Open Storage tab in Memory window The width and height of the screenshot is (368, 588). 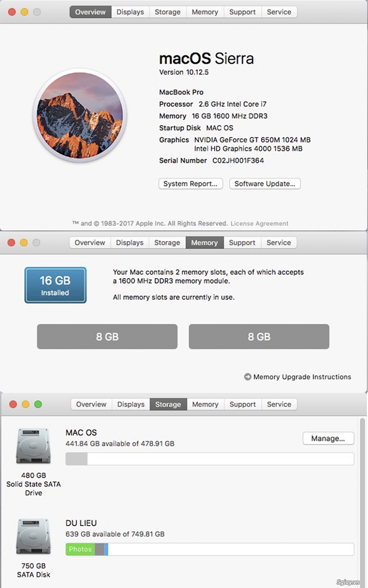tap(167, 243)
